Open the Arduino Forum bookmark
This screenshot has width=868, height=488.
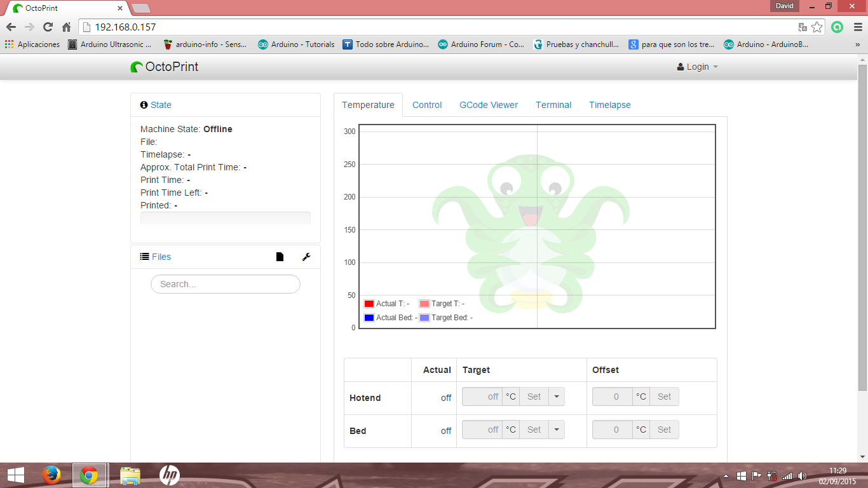coord(481,44)
